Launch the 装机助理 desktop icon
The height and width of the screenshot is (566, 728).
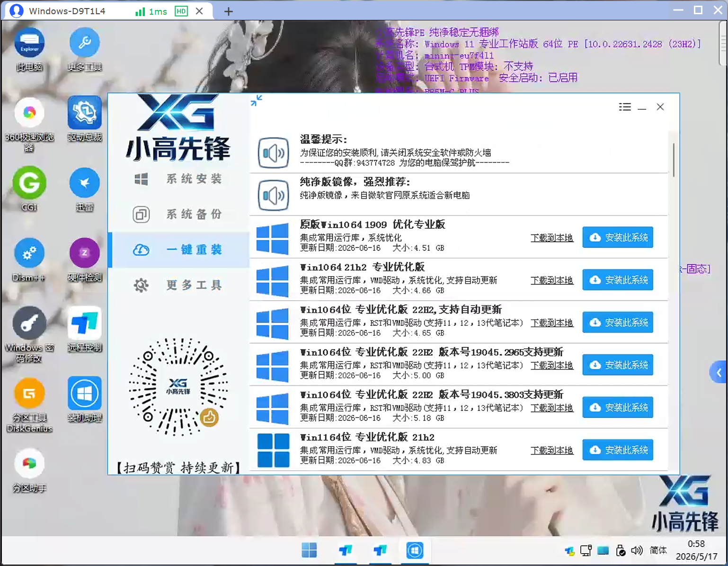(84, 399)
